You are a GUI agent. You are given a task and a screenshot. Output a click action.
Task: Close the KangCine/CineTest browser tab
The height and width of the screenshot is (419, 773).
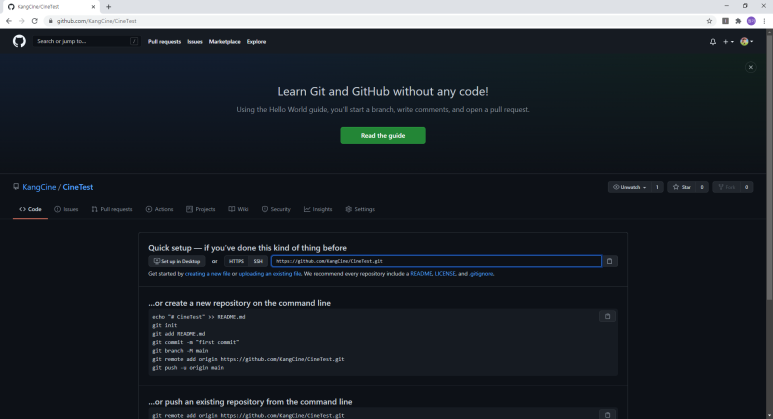click(93, 7)
